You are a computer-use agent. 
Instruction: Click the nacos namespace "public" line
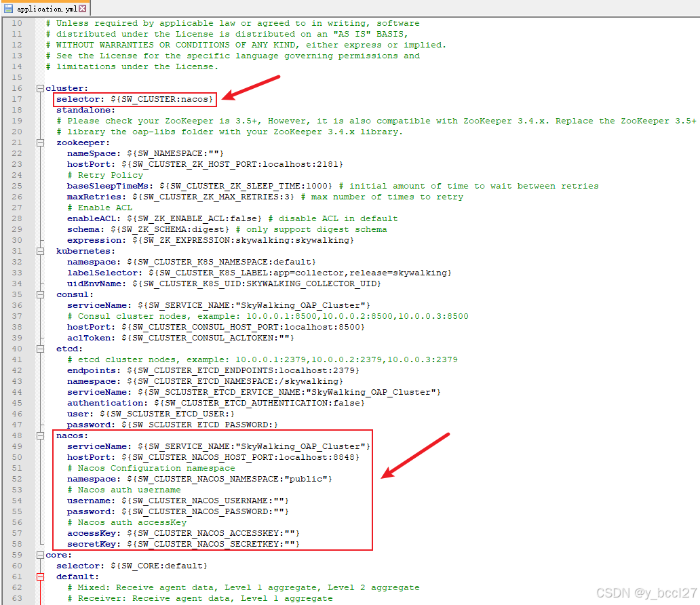click(x=199, y=479)
